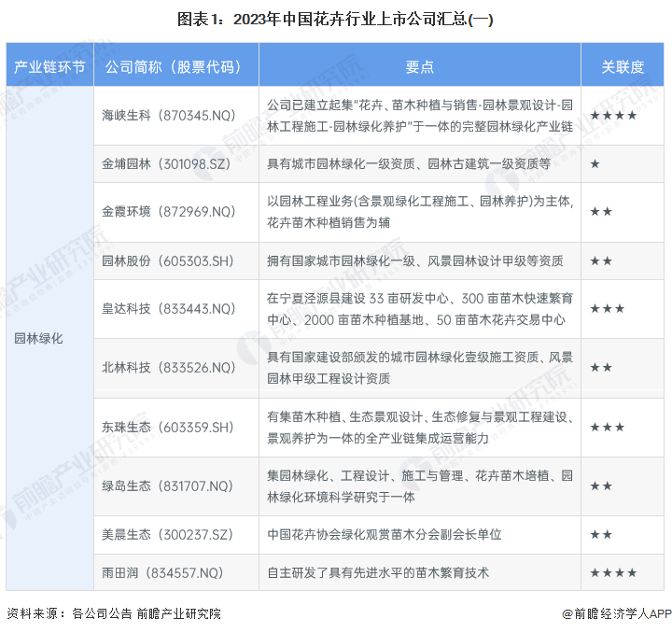Screen dimensions: 672x633
Task: Click the two-star rating in the 园林股份 row
Action: pyautogui.click(x=601, y=261)
